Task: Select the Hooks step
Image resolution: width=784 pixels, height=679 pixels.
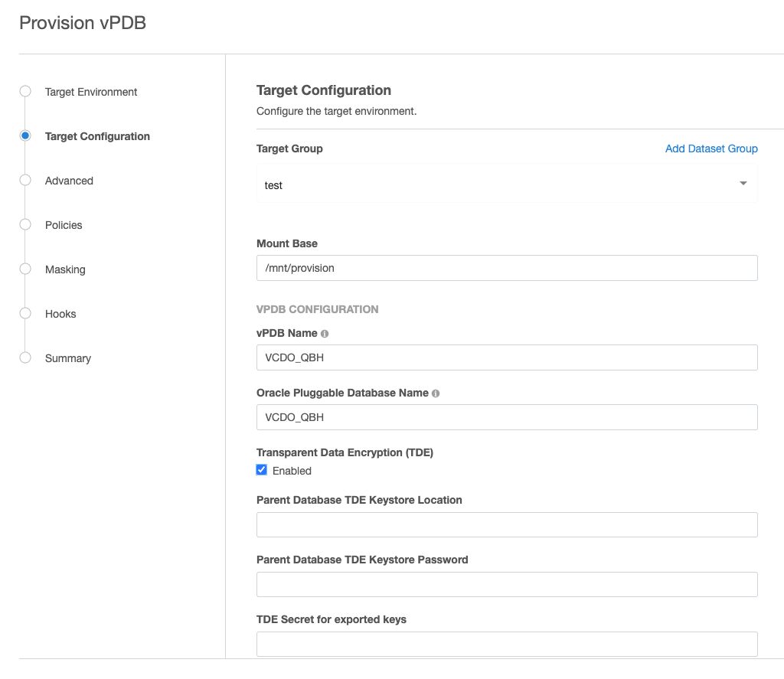Action: tap(60, 314)
